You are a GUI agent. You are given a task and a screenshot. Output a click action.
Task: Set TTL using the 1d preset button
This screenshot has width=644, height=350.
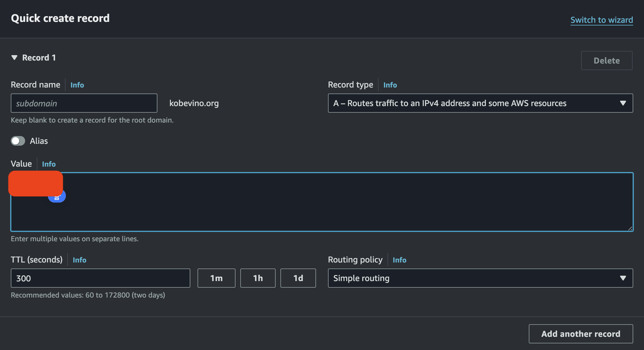click(298, 278)
